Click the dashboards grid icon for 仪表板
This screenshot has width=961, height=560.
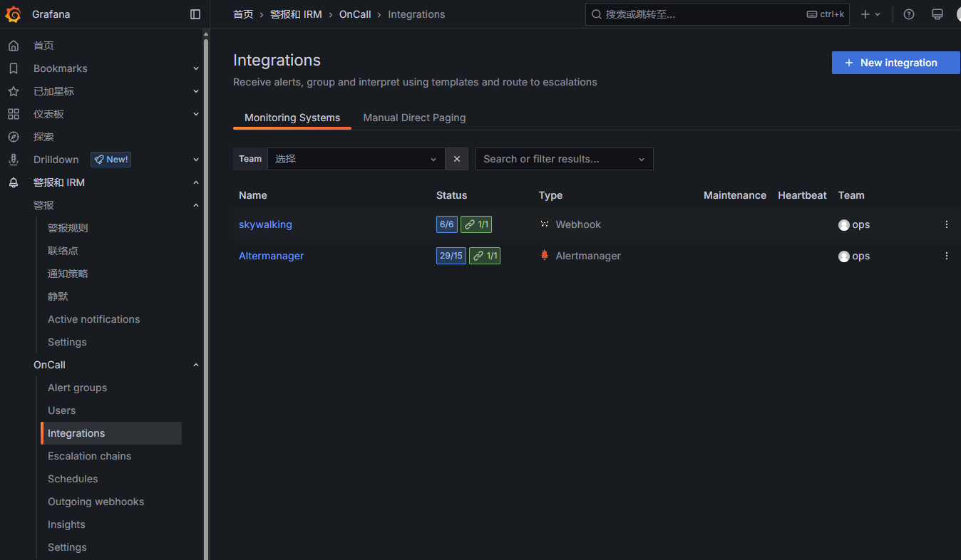pos(14,114)
